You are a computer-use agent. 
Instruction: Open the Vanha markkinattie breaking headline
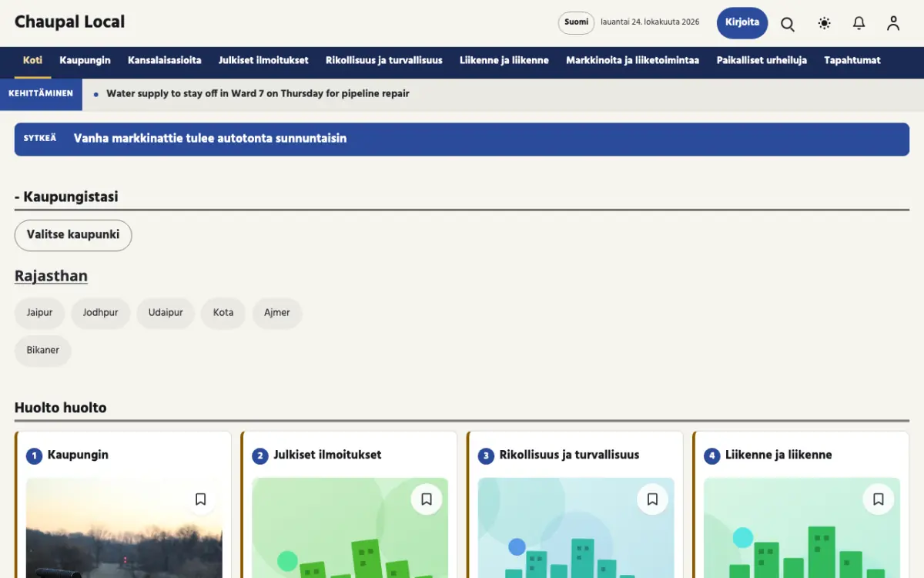click(x=210, y=139)
